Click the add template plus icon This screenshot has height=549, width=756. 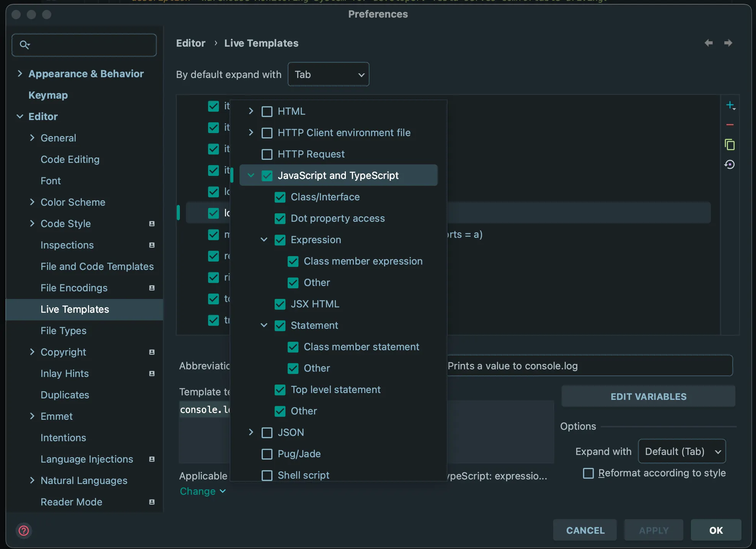point(730,105)
